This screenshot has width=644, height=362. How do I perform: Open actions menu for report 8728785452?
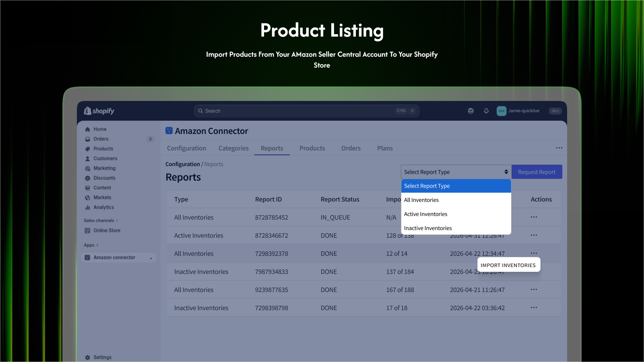pyautogui.click(x=534, y=217)
